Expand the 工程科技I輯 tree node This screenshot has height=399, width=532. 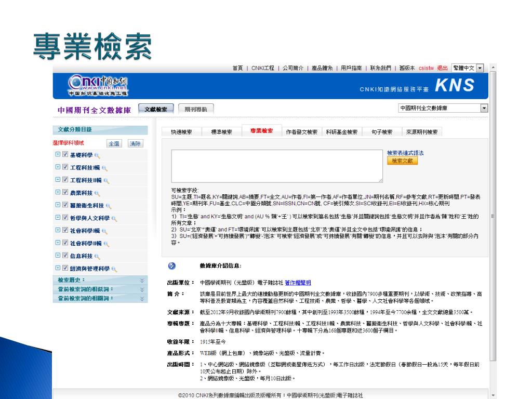(58, 167)
